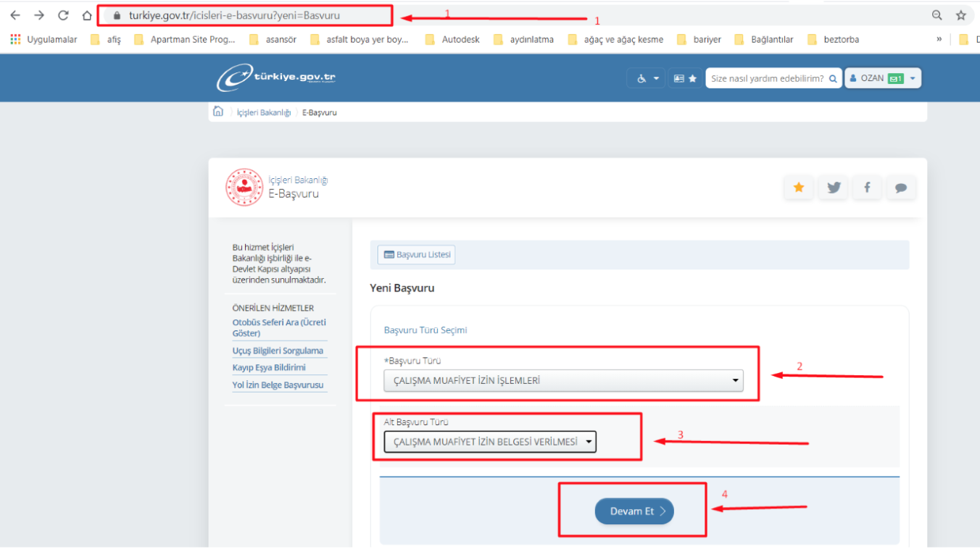Open the comment bubble icon
Viewport: 980px width, 549px height.
pos(901,188)
